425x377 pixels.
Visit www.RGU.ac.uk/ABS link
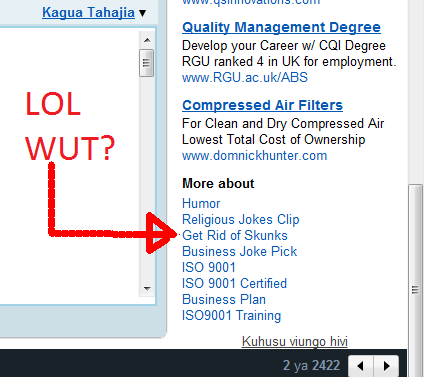pyautogui.click(x=245, y=78)
